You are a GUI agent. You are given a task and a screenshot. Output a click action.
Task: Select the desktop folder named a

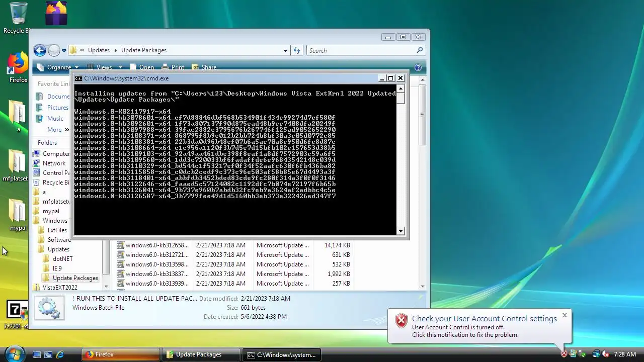point(18,117)
